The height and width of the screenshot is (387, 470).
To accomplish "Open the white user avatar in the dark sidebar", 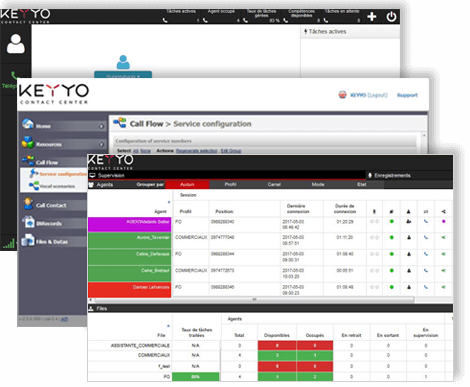I will [16, 43].
